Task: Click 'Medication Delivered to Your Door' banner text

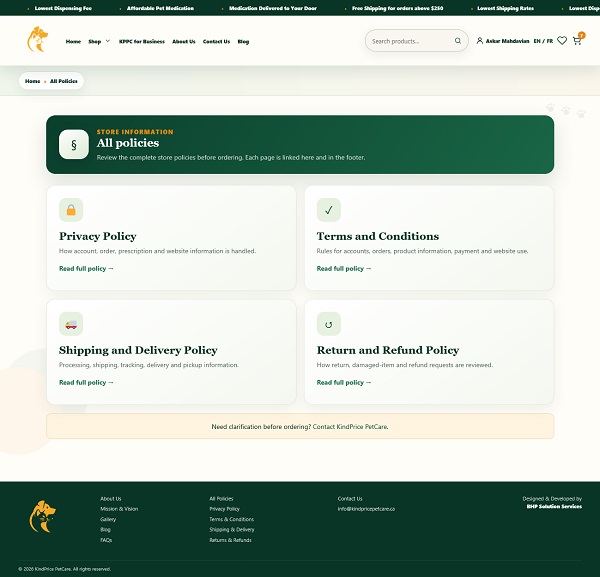Action: pos(272,8)
